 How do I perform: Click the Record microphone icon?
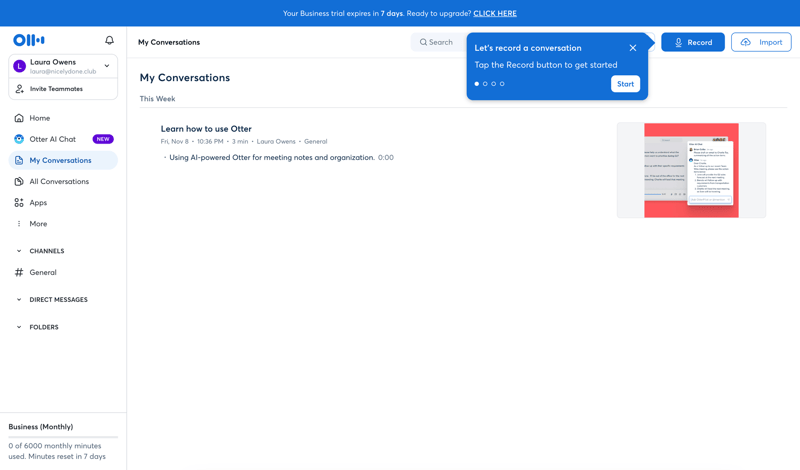(x=678, y=42)
